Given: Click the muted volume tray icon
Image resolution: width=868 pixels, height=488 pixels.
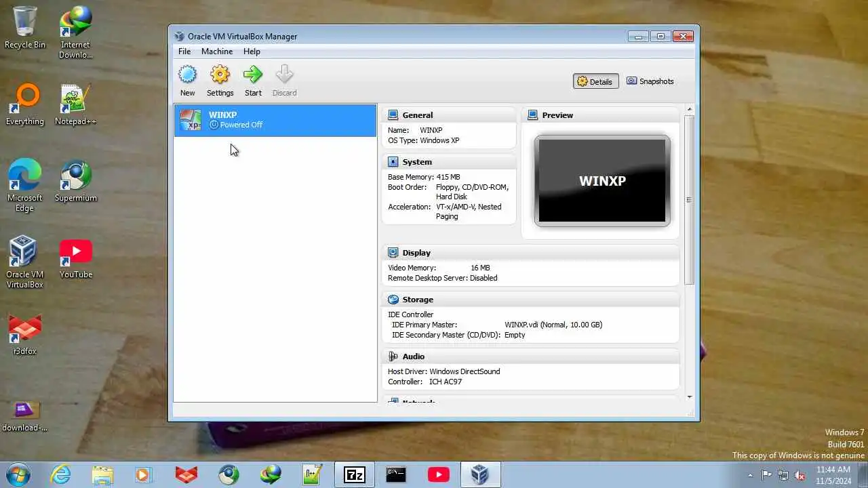Looking at the screenshot, I should pyautogui.click(x=800, y=475).
